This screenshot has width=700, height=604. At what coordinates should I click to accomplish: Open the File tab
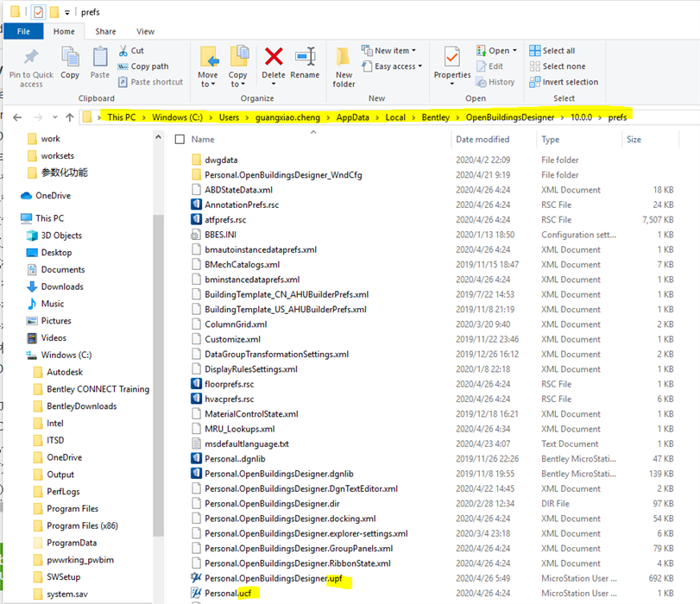pos(23,31)
